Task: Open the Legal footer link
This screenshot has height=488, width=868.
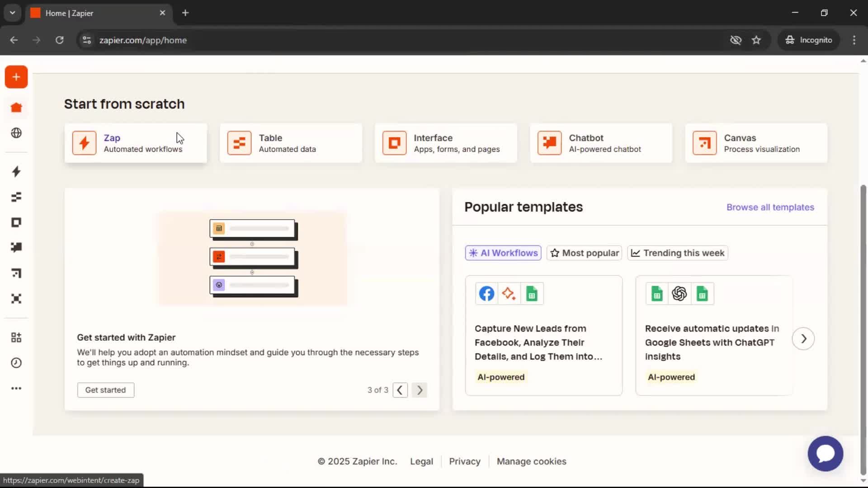Action: point(421,461)
